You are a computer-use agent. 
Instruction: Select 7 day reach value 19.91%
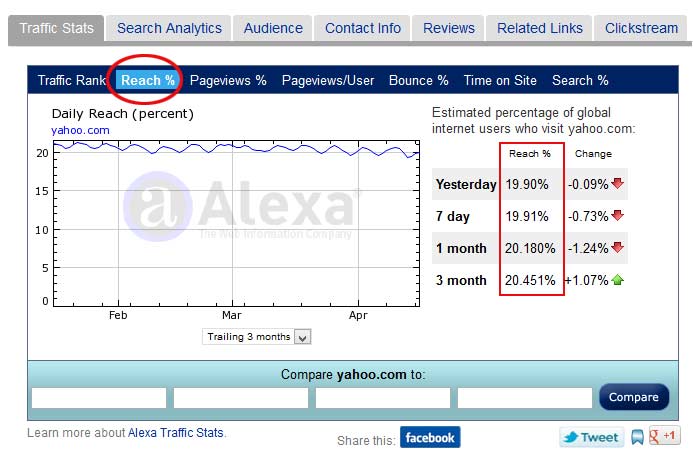click(x=527, y=216)
